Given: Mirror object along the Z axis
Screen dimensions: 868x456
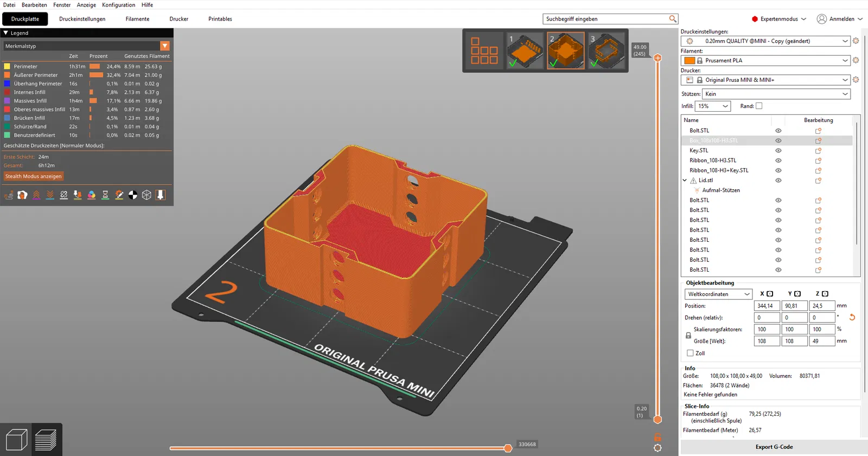Looking at the screenshot, I should (825, 294).
